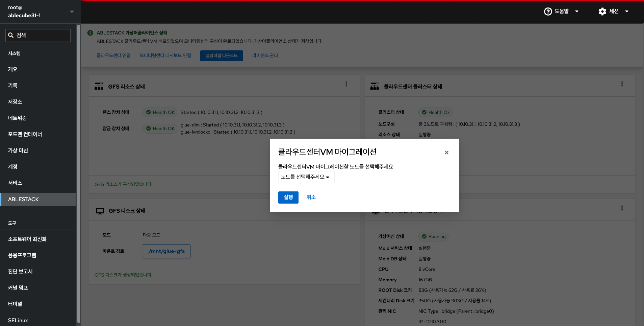The image size is (644, 326).
Task: Open the node selection dropdown
Action: (x=306, y=177)
